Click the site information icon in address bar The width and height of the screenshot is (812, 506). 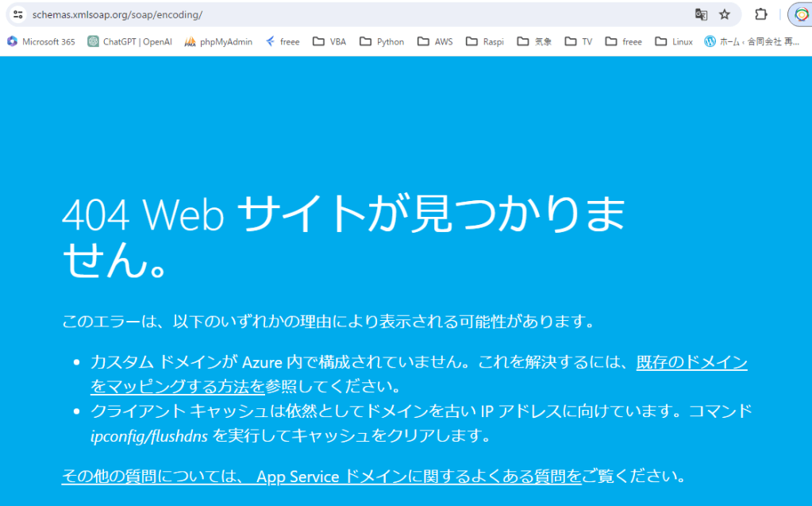(17, 14)
